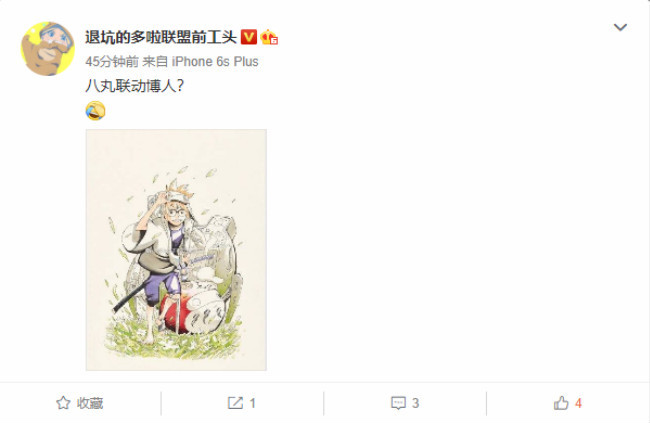Screen dimensions: 650x423
Task: Select the 收藏 favorite label
Action: pyautogui.click(x=90, y=403)
